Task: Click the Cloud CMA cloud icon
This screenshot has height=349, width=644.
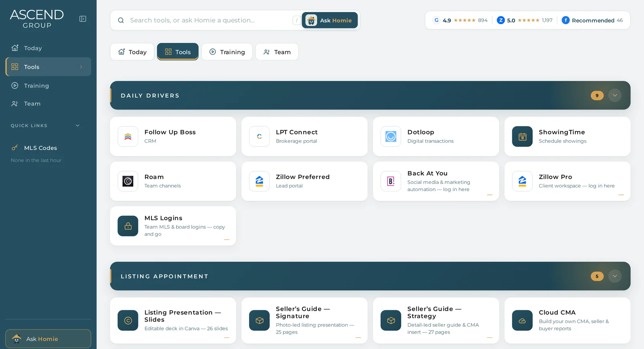Action: point(522,320)
